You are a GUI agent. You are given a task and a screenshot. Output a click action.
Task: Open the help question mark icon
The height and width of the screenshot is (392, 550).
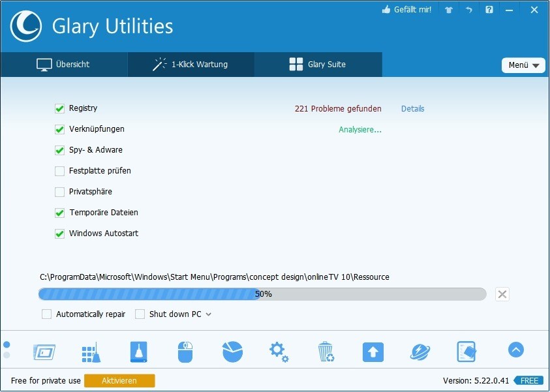489,10
